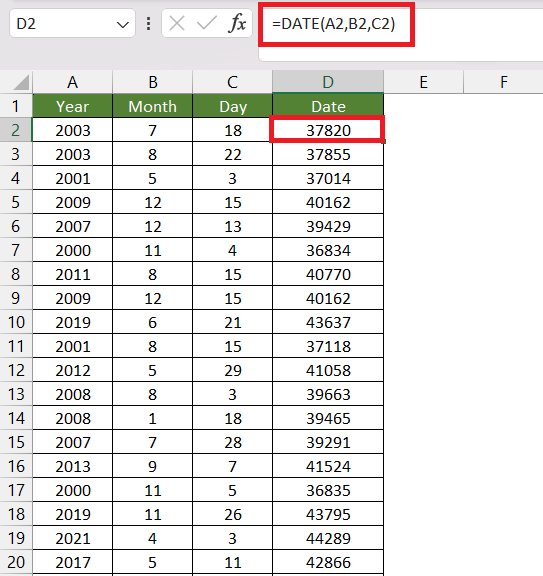This screenshot has height=576, width=543.
Task: Click cell A10 containing 2019
Action: pos(73,322)
